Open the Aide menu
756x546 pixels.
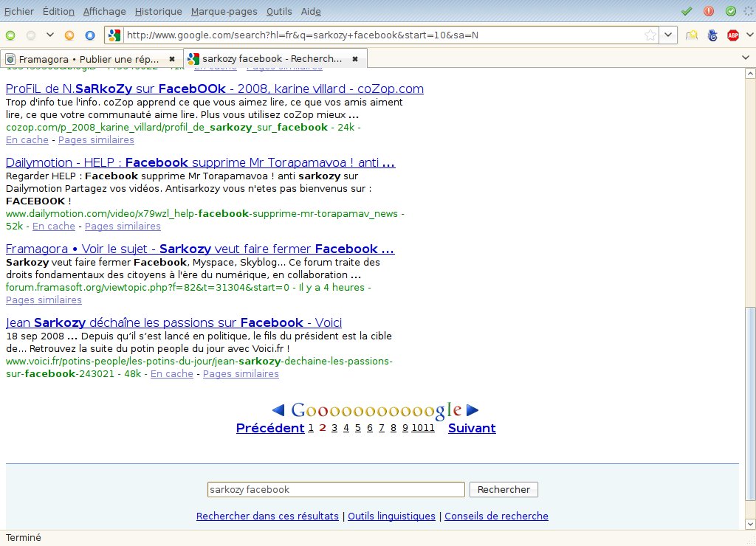pos(311,12)
